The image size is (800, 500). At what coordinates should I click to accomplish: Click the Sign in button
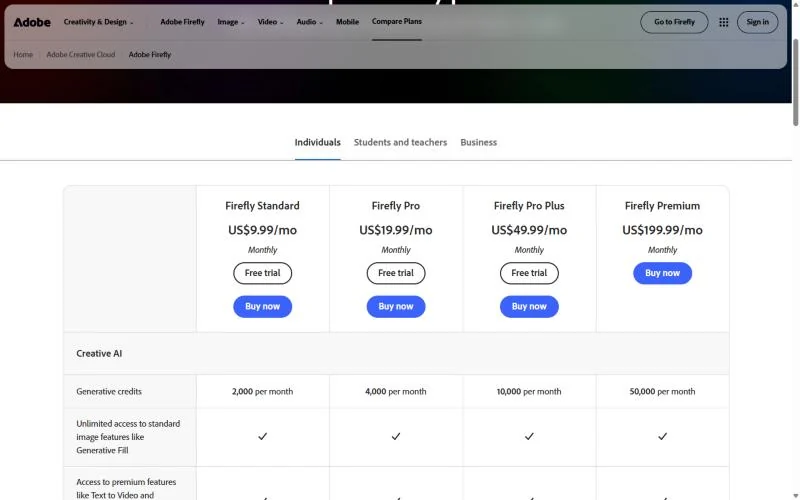coord(757,22)
